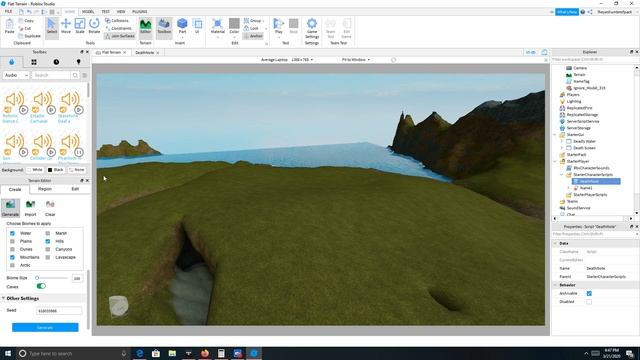Collapse the StarterPlayer tree node
Viewport: 640px width, 360px height.
555,161
